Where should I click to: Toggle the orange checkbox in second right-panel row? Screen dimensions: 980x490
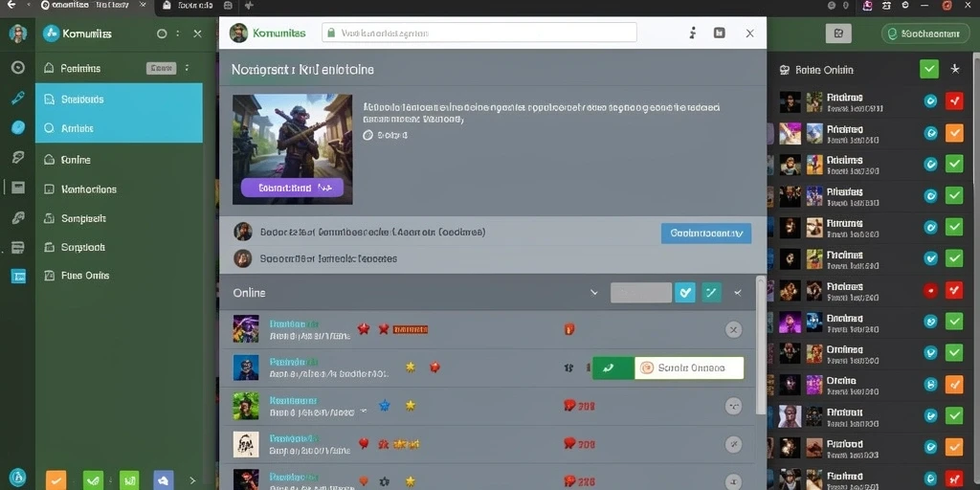point(954,132)
